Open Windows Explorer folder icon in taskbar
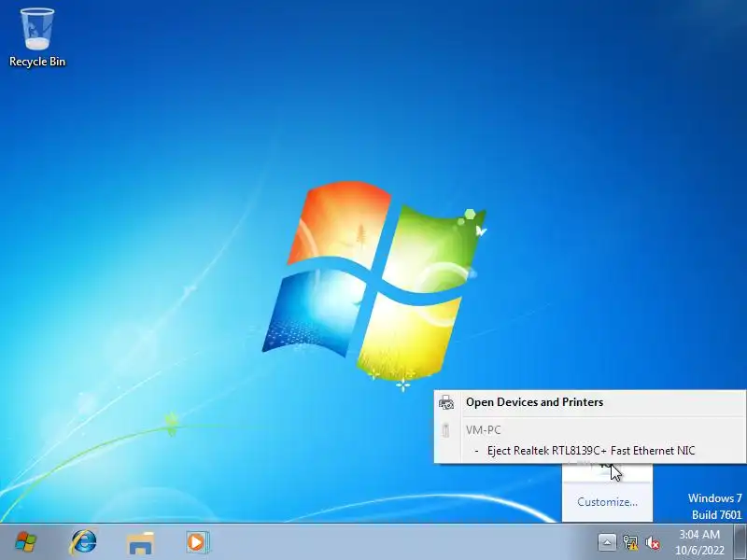Image resolution: width=747 pixels, height=560 pixels. pyautogui.click(x=140, y=542)
